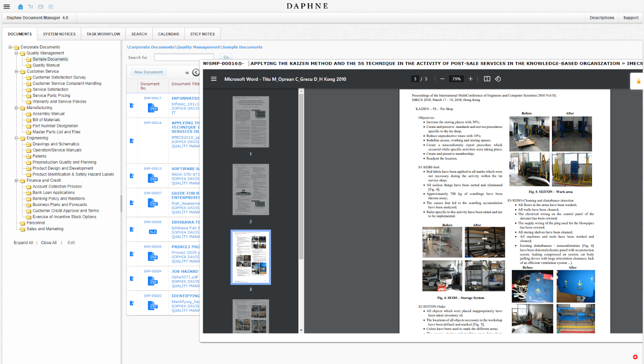Collapse Quality Management tree node
The height and width of the screenshot is (364, 644).
tap(16, 53)
